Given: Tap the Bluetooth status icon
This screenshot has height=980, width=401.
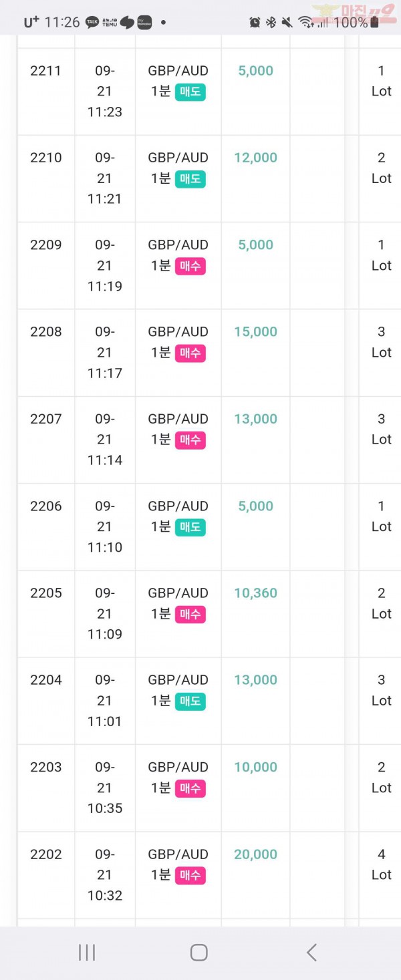Looking at the screenshot, I should [271, 22].
